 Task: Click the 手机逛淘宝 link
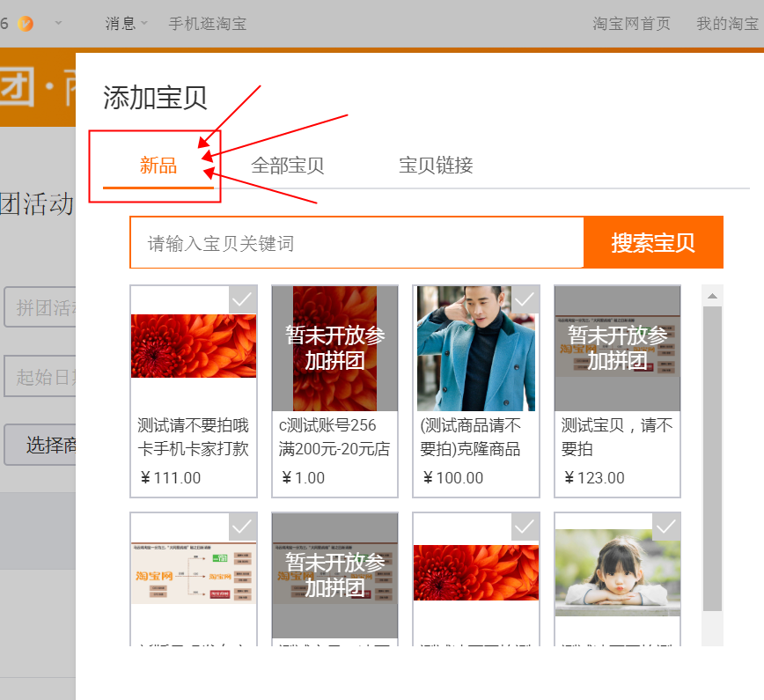(207, 24)
